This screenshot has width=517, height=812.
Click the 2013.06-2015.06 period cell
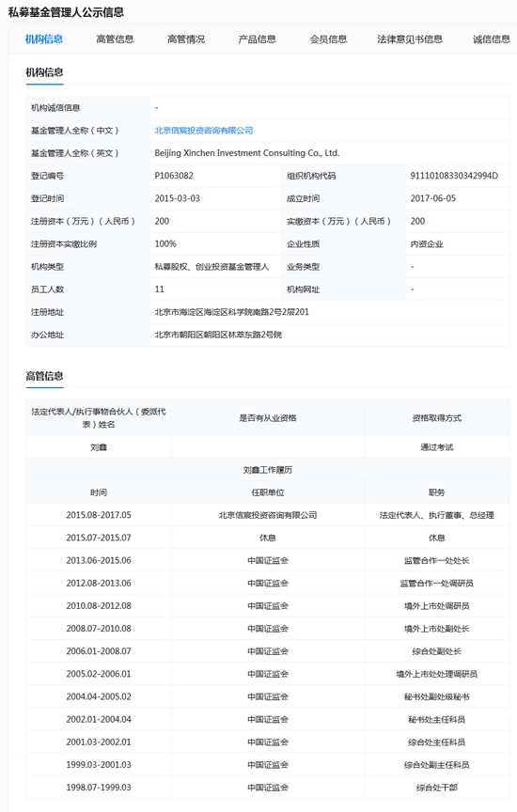[x=99, y=560]
